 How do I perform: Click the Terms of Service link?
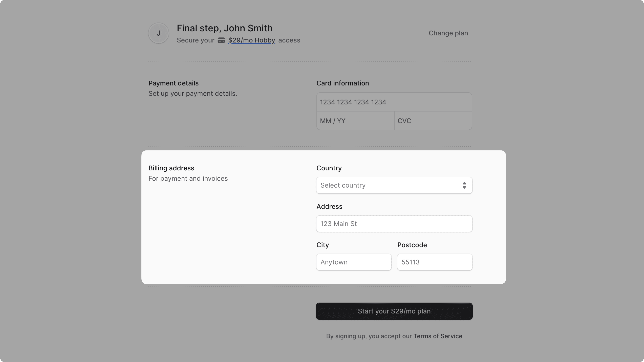[437, 336]
